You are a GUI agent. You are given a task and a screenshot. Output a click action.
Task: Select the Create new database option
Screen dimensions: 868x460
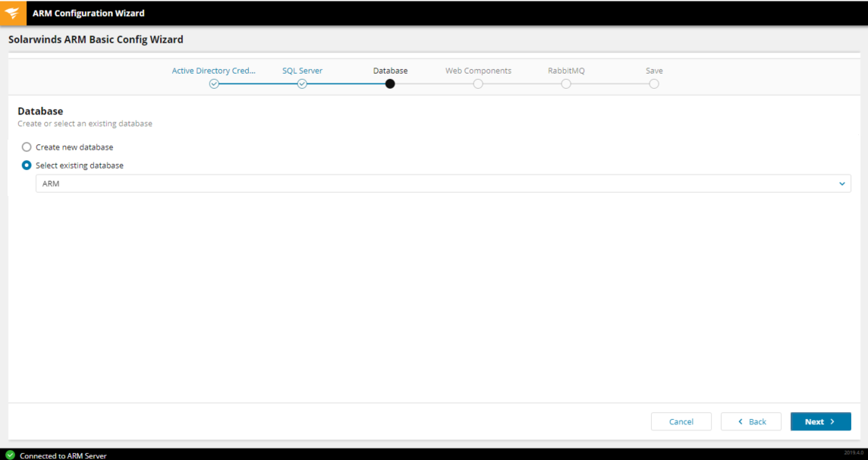(27, 147)
